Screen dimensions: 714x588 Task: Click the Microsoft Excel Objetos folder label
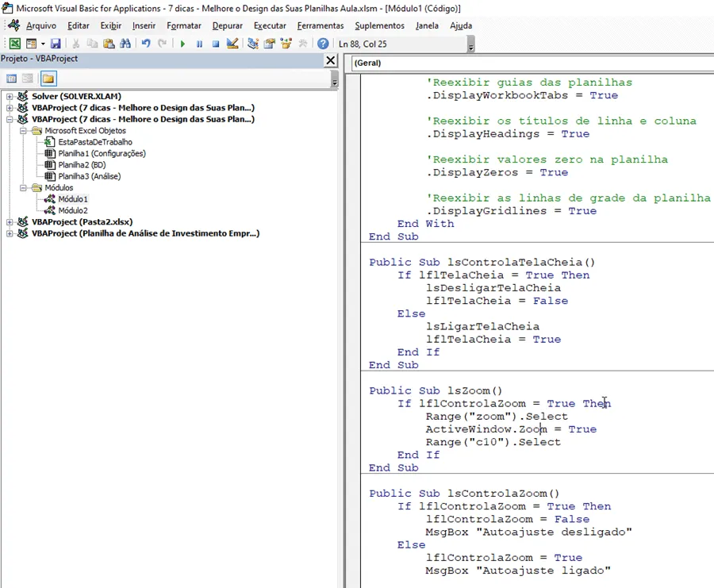point(85,131)
